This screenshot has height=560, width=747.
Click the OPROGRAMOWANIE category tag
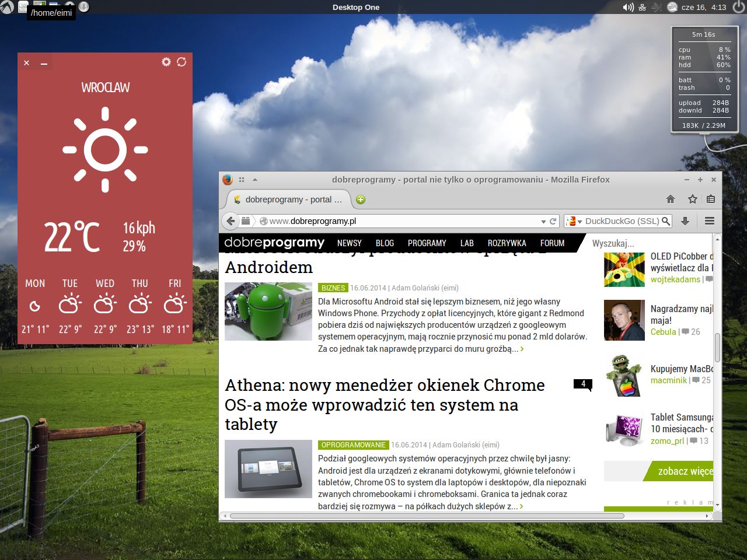pos(353,444)
